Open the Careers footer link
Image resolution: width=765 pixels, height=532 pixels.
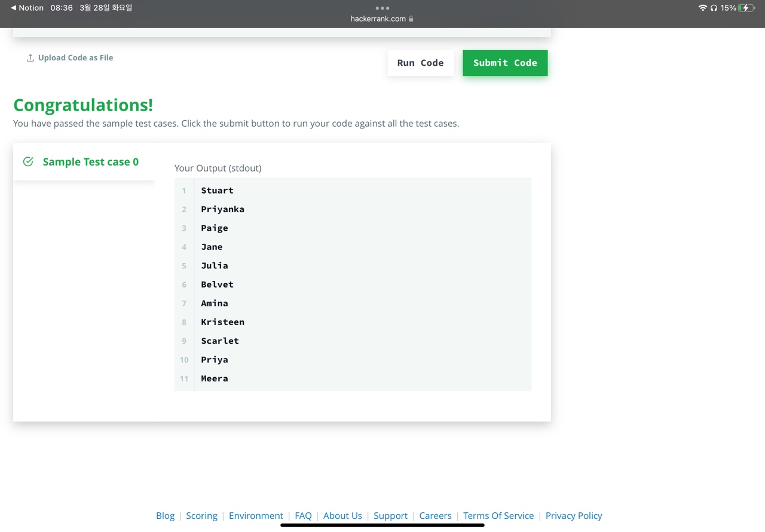[435, 515]
